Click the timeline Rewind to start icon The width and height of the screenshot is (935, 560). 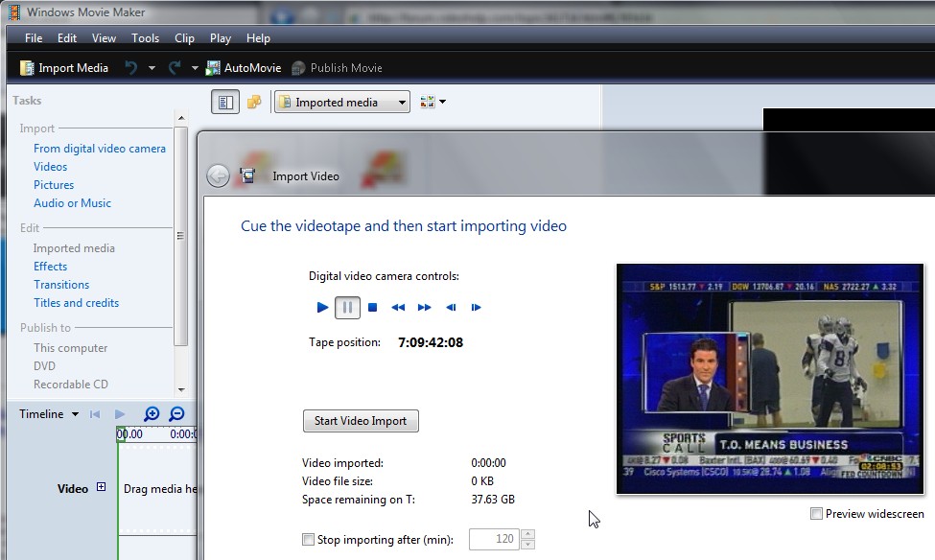tap(95, 414)
